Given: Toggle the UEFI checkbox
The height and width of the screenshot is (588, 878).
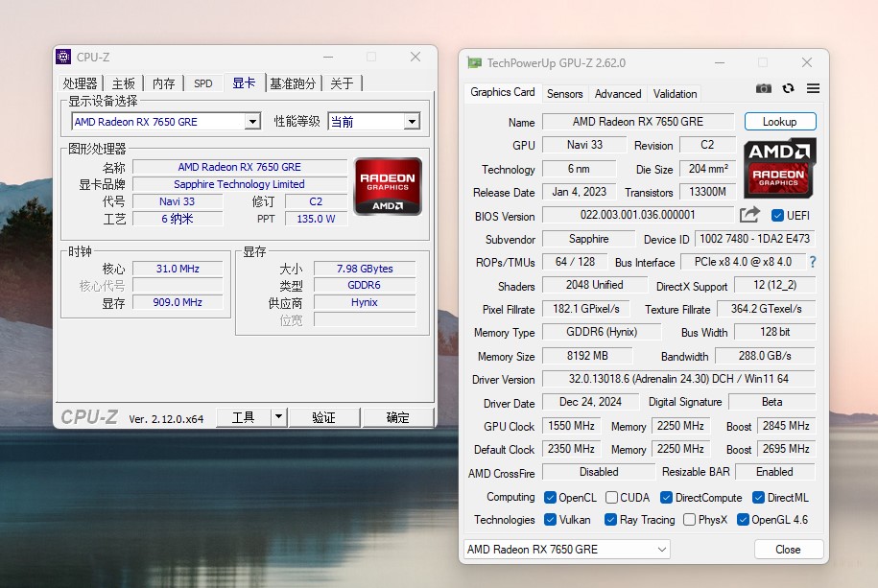Looking at the screenshot, I should click(777, 216).
